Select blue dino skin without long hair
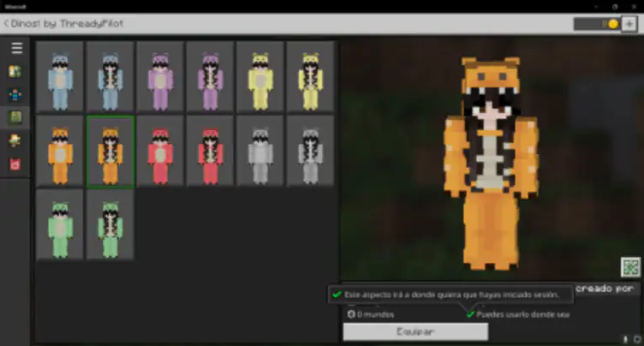The width and height of the screenshot is (644, 346). [60, 77]
